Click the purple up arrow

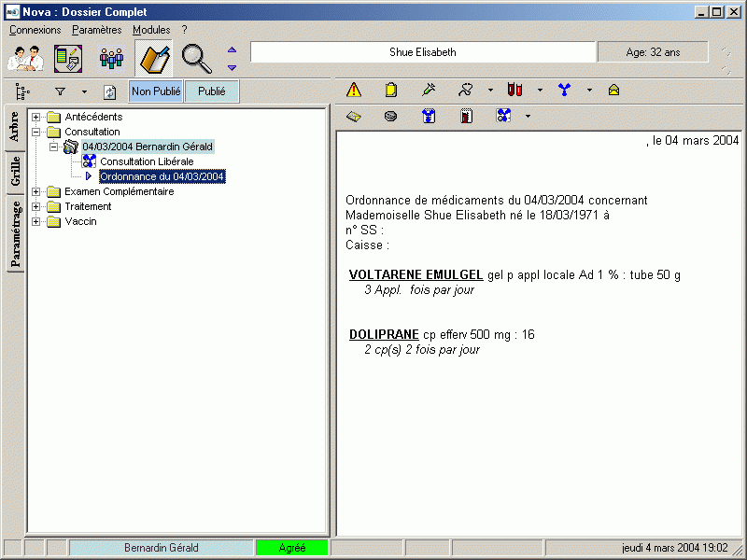click(x=232, y=49)
